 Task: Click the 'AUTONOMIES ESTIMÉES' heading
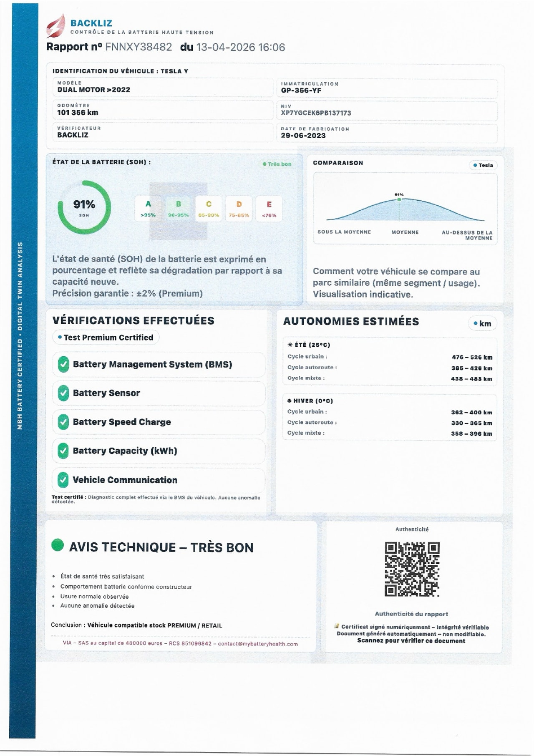click(351, 321)
